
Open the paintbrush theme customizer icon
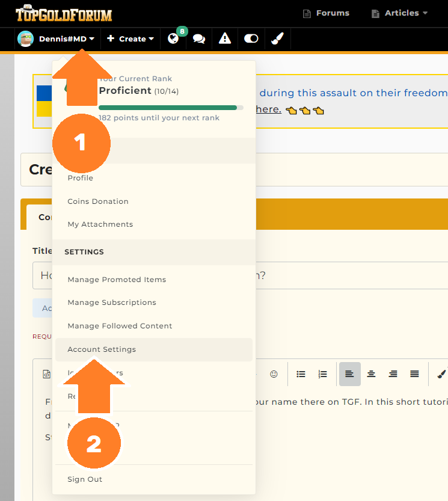277,39
